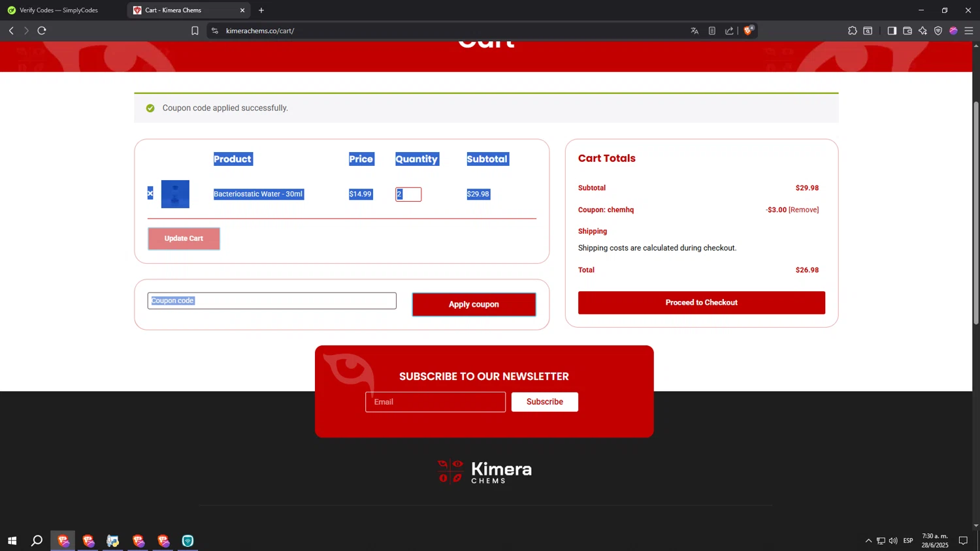Remove the chemhq coupon
This screenshot has height=551, width=980.
tap(804, 210)
